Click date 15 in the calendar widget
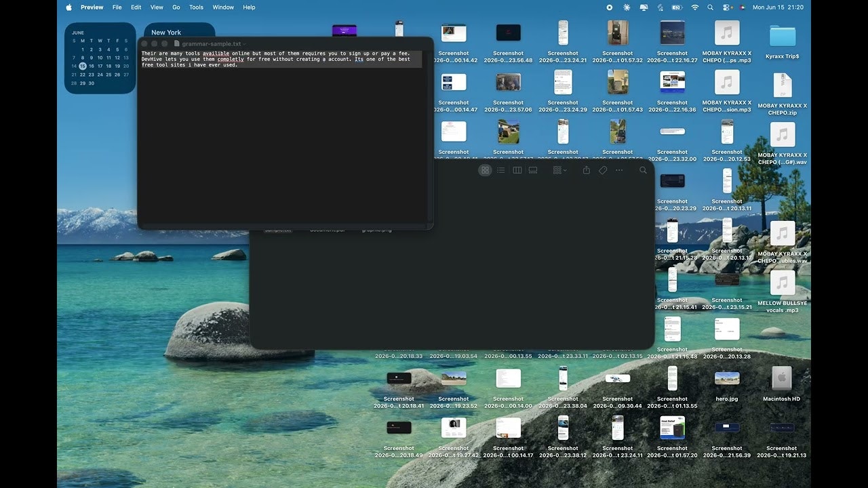The image size is (868, 488). click(x=83, y=66)
